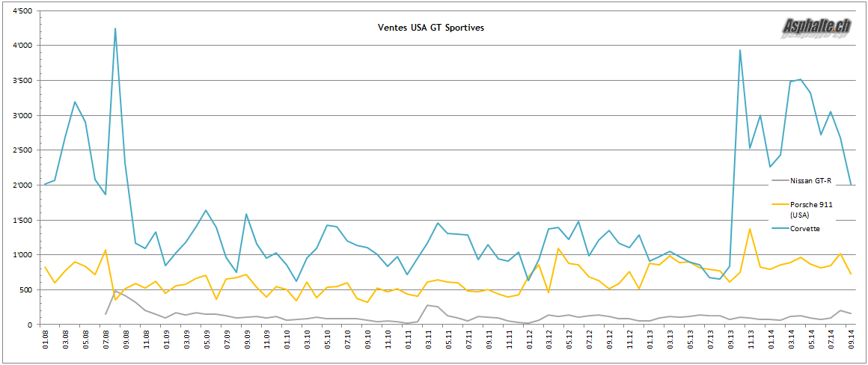Select x-axis date label 01.14

point(771,339)
